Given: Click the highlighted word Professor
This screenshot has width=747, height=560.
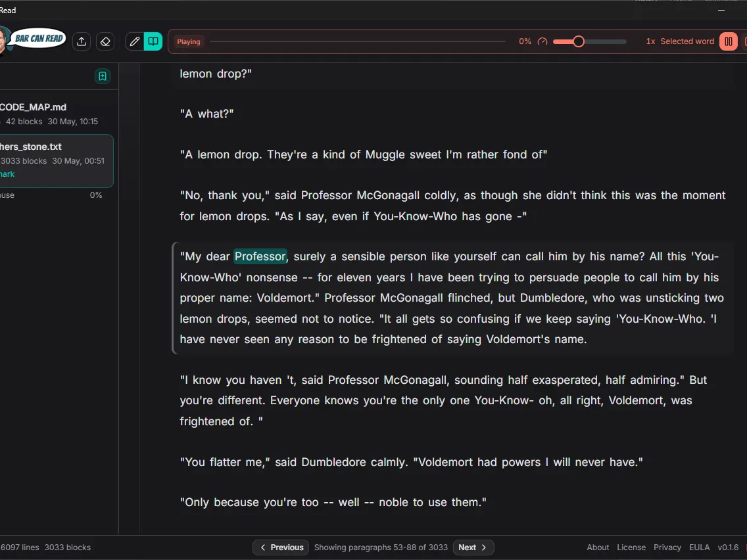Looking at the screenshot, I should coord(260,256).
